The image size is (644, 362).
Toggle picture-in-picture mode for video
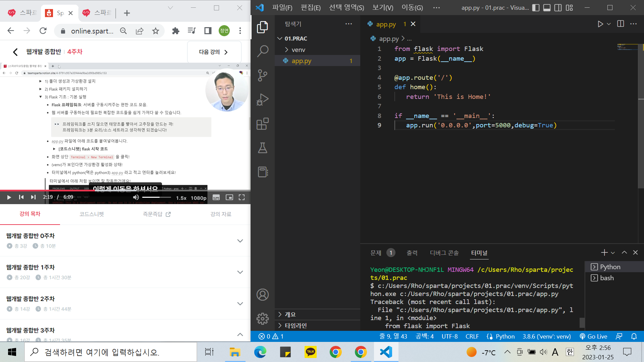[x=229, y=197]
